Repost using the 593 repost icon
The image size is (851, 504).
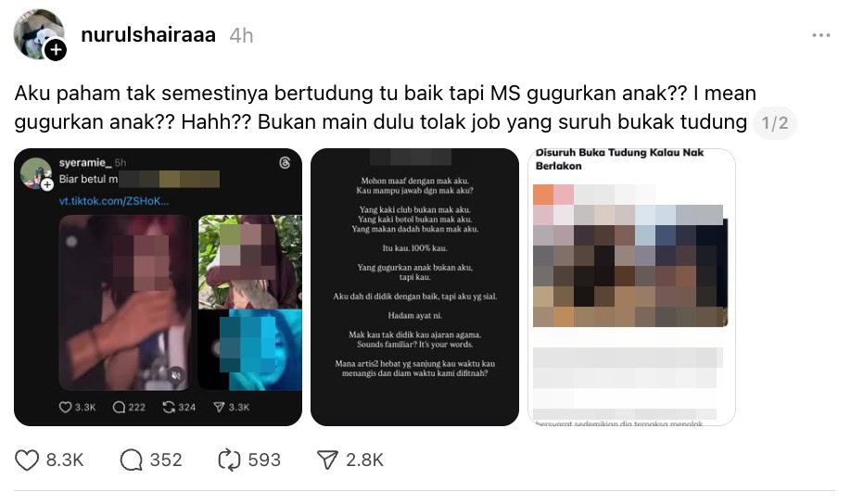coord(229,460)
